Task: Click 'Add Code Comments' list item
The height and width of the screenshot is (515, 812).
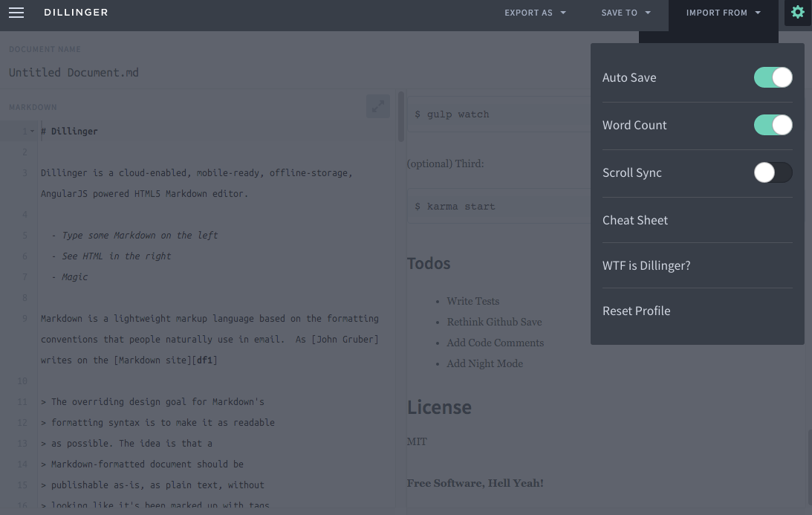Action: click(495, 343)
